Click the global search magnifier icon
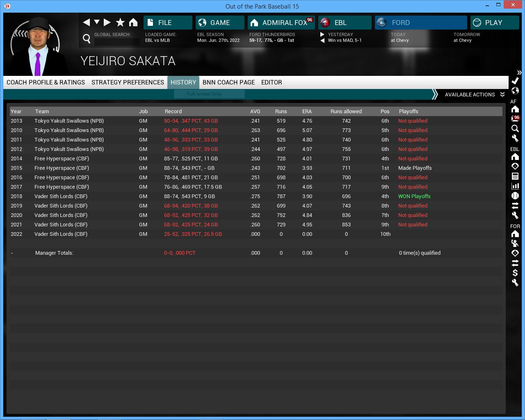This screenshot has width=525, height=420. click(x=87, y=39)
